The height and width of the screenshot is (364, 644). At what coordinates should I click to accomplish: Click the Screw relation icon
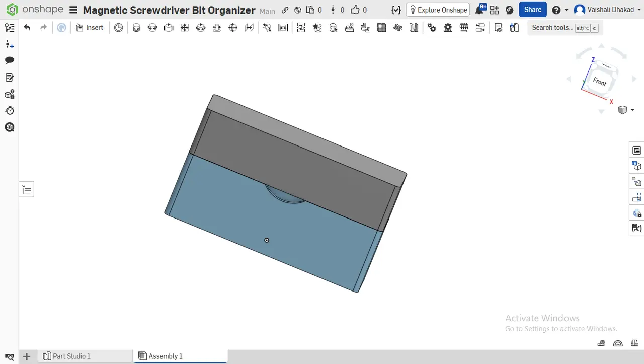pos(464,28)
